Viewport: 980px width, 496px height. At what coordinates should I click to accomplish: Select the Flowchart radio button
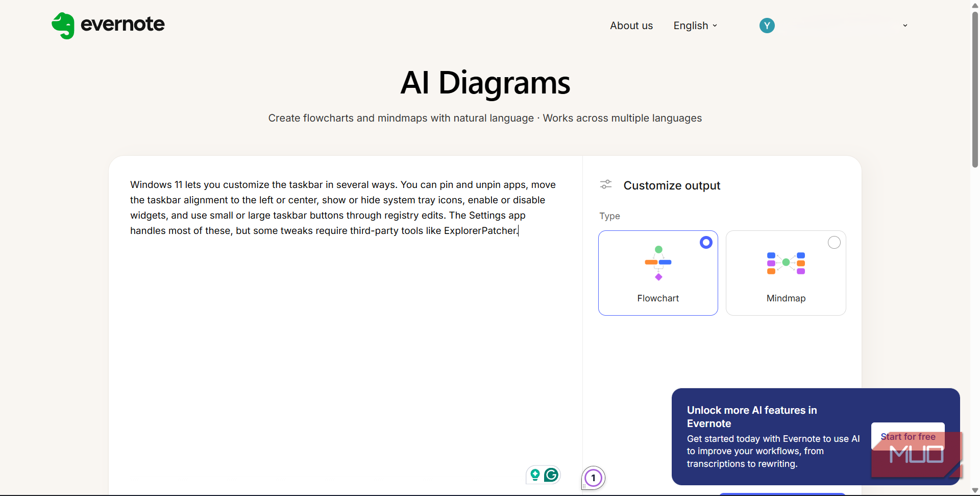tap(706, 243)
